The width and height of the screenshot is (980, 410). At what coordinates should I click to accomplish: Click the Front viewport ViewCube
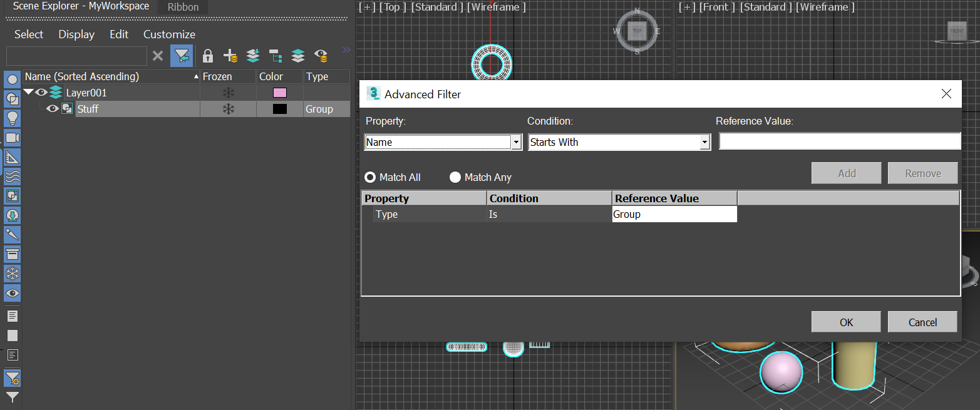pyautogui.click(x=957, y=31)
